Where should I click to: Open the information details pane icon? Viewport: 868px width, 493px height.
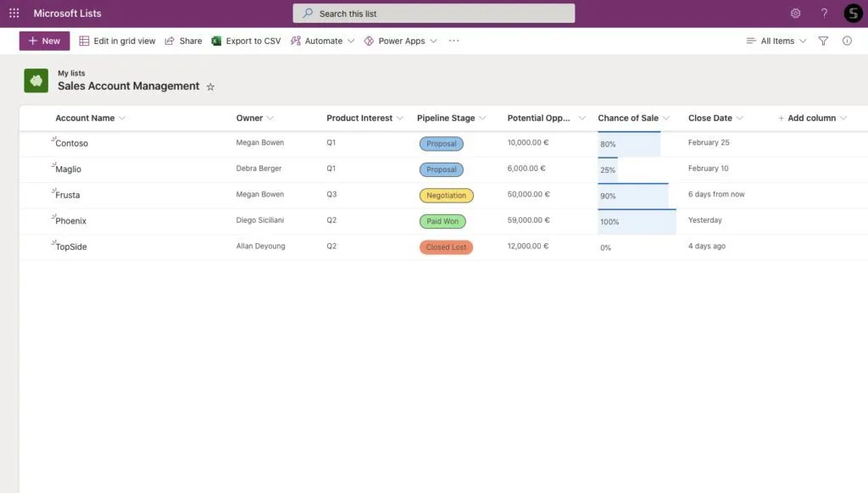[x=847, y=41]
